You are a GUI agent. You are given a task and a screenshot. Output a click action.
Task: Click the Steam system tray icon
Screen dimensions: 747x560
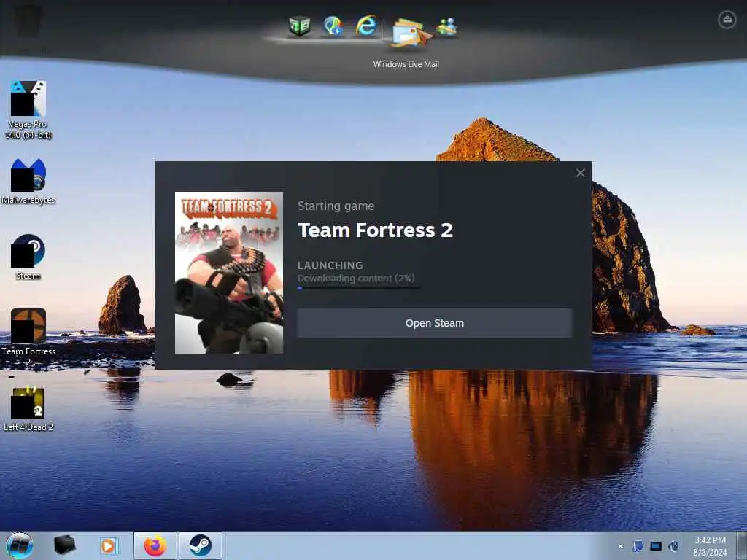point(673,546)
